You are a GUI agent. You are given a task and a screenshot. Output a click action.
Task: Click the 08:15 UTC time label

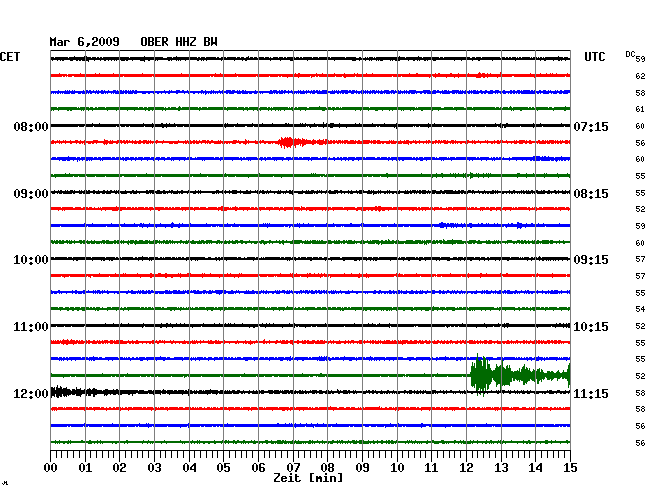pyautogui.click(x=591, y=194)
